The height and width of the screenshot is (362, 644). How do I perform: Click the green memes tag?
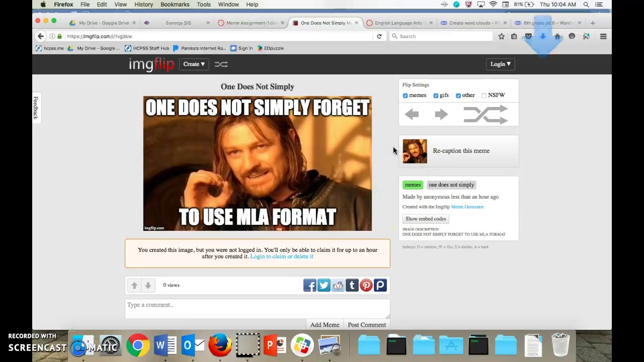coord(413,185)
